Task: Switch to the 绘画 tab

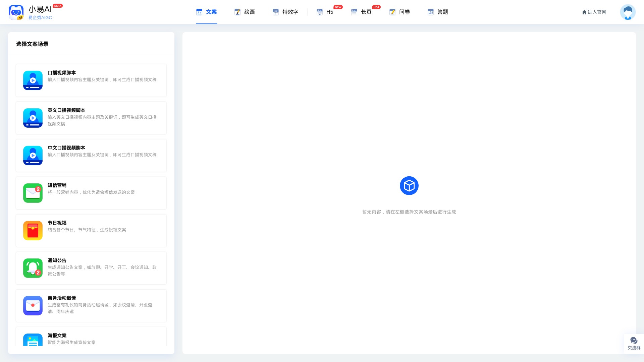Action: (245, 12)
